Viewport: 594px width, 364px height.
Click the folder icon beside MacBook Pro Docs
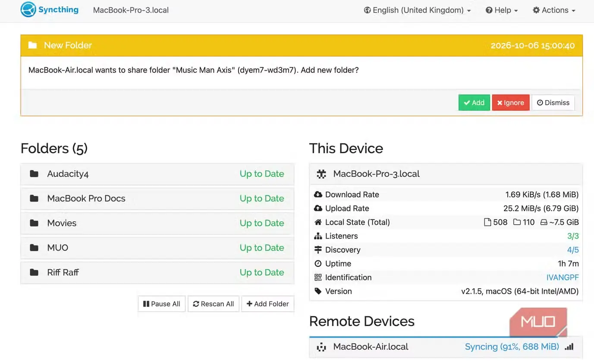tap(34, 198)
